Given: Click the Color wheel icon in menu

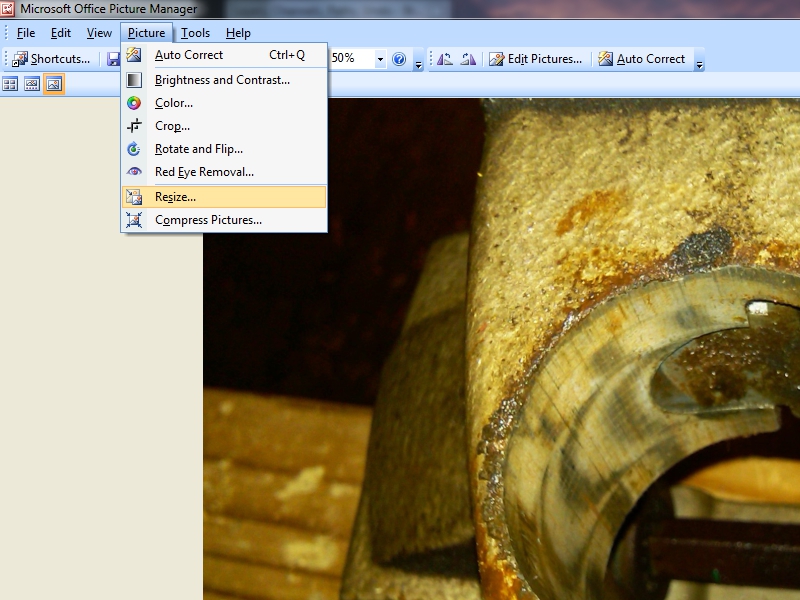Looking at the screenshot, I should click(x=134, y=103).
